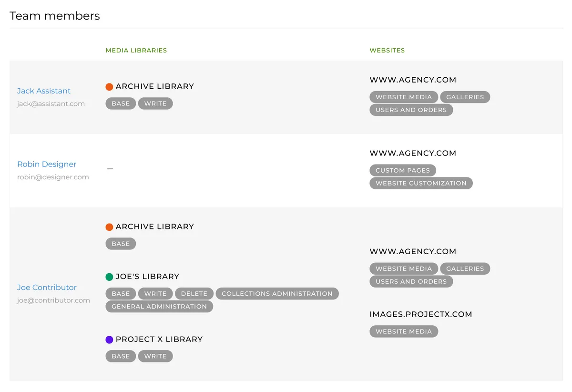572x392 pixels.
Task: Click the Custom Pages permission tag
Action: click(402, 170)
